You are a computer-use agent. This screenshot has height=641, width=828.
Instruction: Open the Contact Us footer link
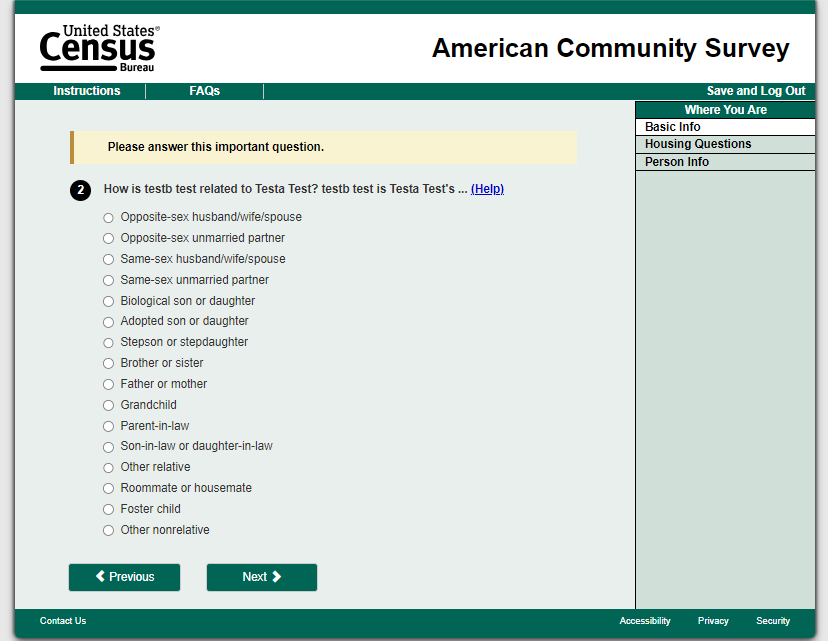point(63,621)
